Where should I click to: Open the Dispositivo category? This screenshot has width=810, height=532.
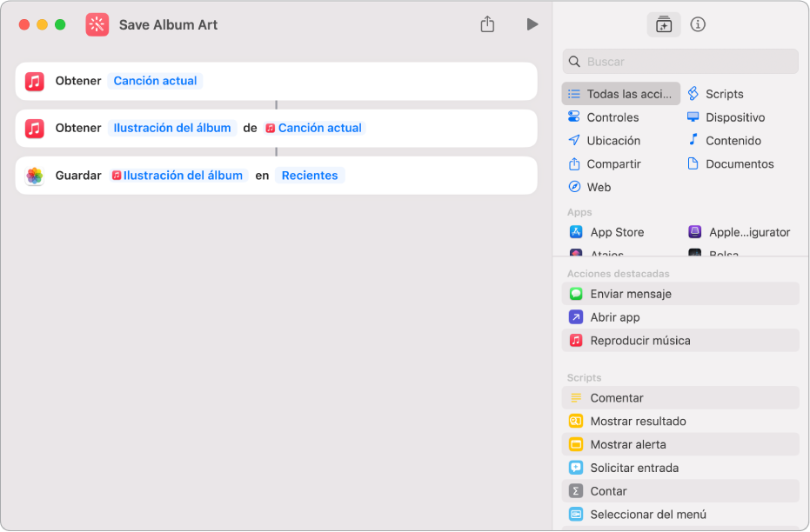pyautogui.click(x=734, y=117)
